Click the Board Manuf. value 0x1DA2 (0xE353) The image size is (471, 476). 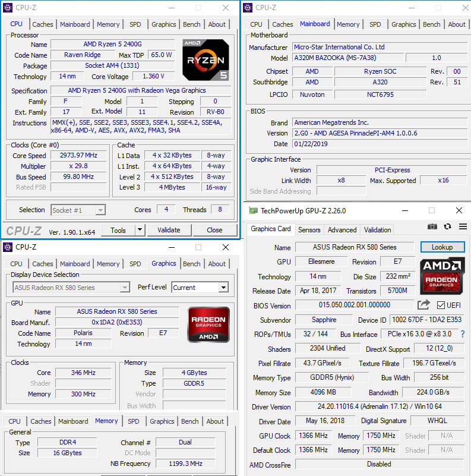117,321
